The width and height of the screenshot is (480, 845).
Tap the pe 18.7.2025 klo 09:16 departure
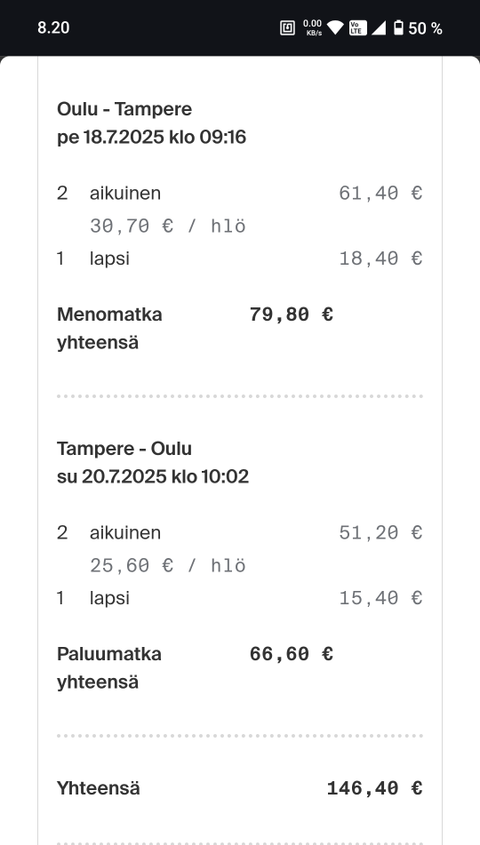(x=151, y=137)
